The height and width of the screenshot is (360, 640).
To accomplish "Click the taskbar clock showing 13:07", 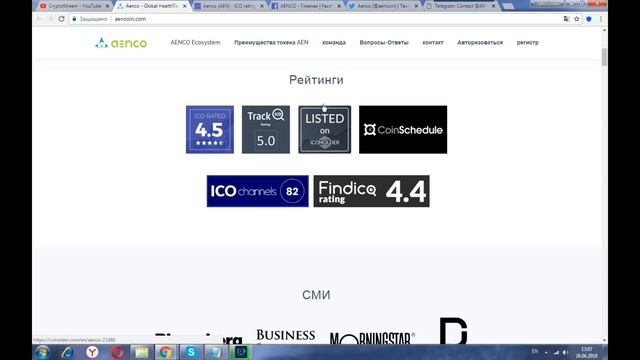I will (587, 352).
